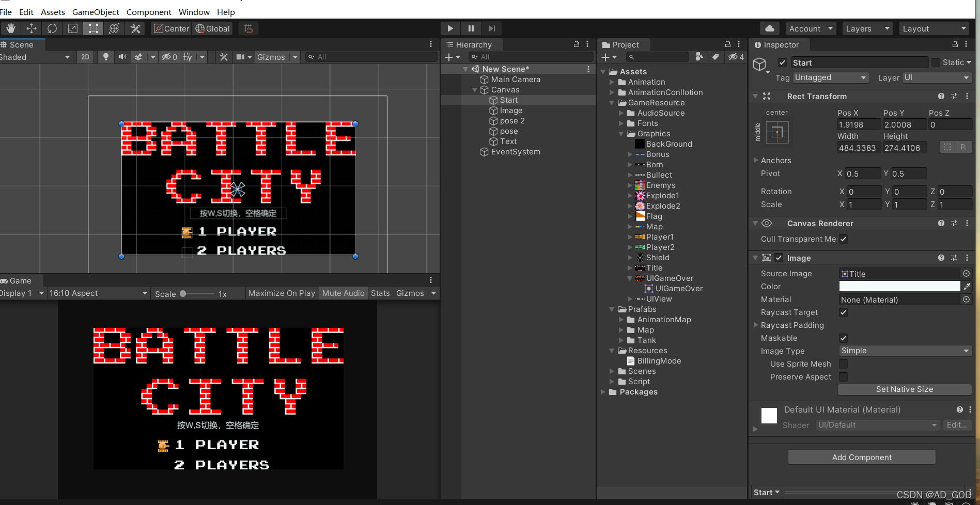Select the Move tool
Viewport: 980px width, 505px height.
[32, 28]
